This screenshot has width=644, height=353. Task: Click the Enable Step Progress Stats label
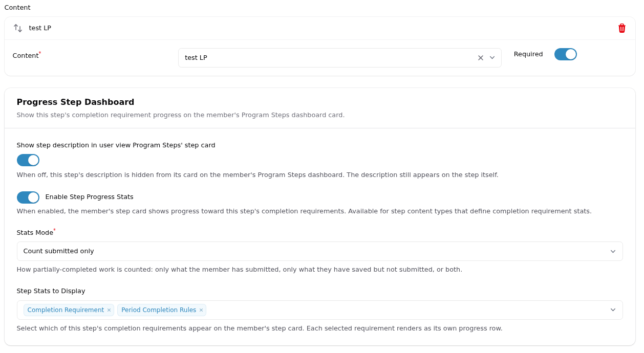click(x=90, y=197)
